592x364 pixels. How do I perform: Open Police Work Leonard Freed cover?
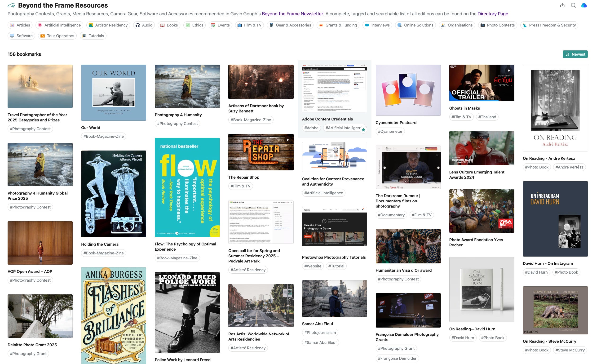pos(187,312)
